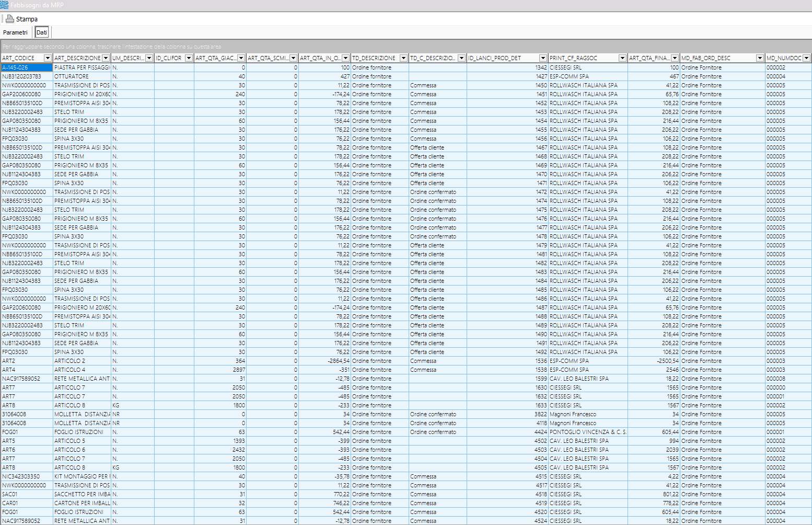Select the ARTICOLO 5 description cell
812x525 pixels.
[82, 441]
